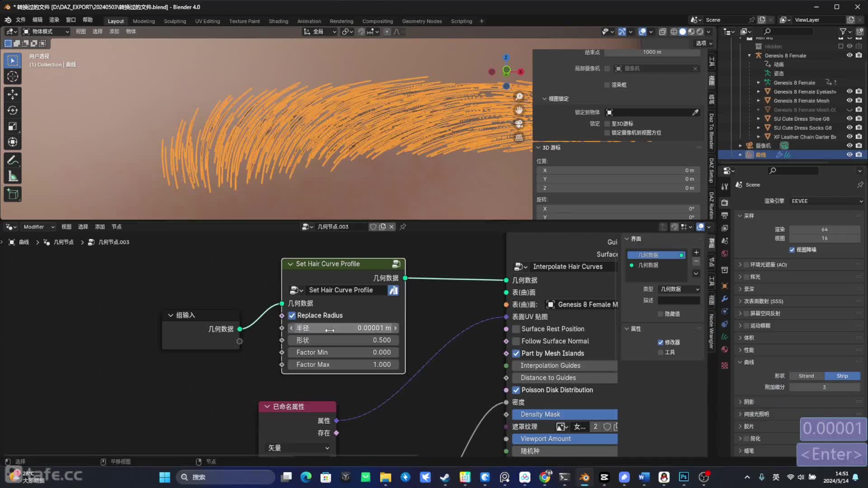
Task: Select the Scale tool
Action: pos(13,127)
